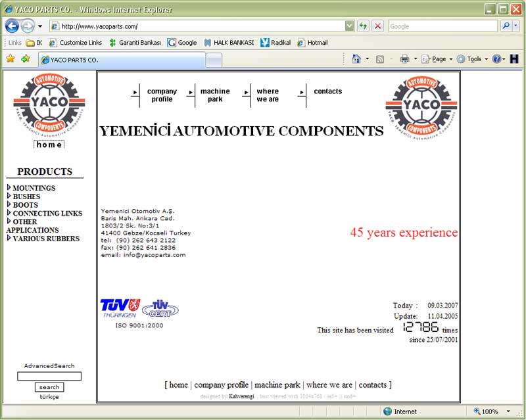
Task: Click the footer machine park link
Action: [277, 385]
